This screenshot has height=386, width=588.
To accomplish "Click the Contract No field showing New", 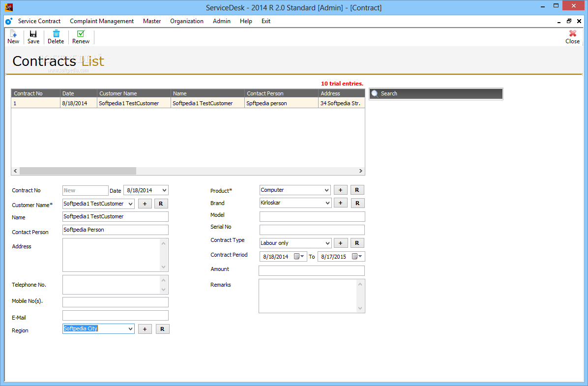I will [x=85, y=191].
